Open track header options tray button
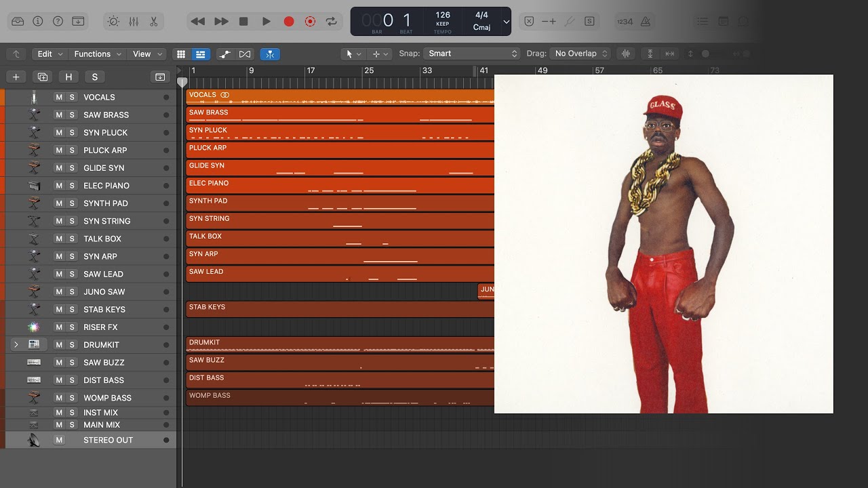This screenshot has width=868, height=488. coord(161,77)
